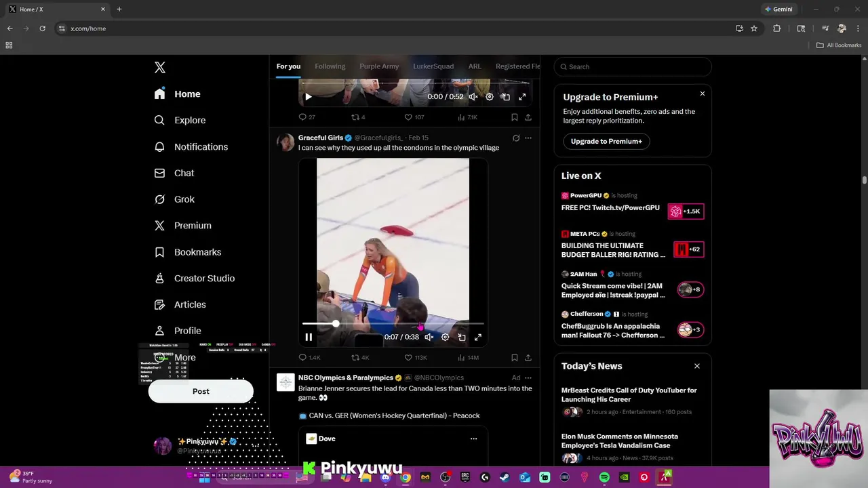Switch to the ARL tab

click(475, 66)
